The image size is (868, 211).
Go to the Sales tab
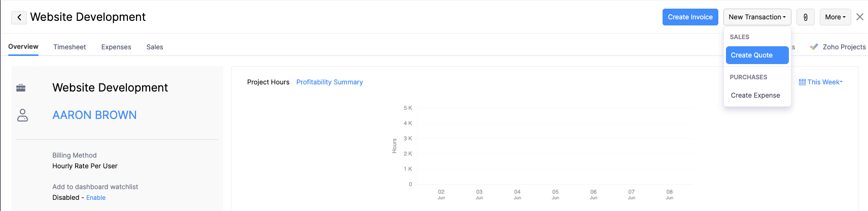pos(155,47)
